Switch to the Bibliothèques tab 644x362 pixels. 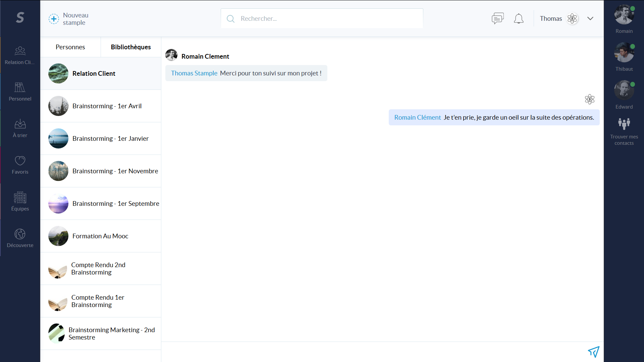tap(131, 47)
